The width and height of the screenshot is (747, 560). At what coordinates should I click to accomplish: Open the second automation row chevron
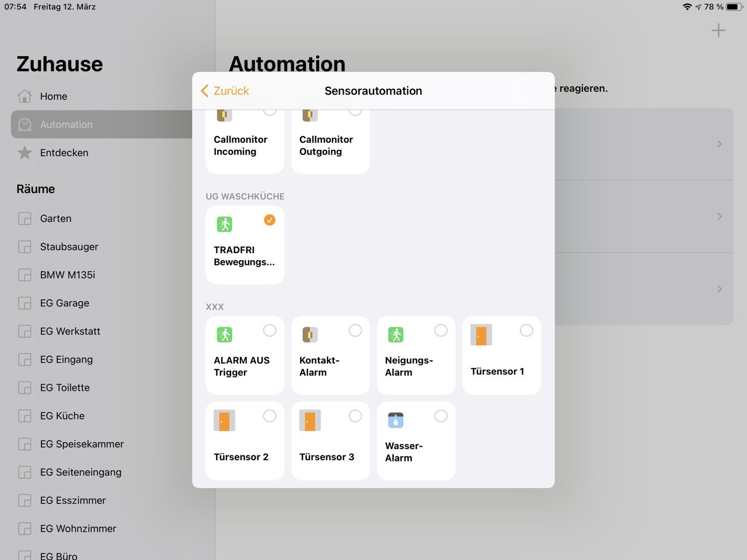click(x=719, y=216)
